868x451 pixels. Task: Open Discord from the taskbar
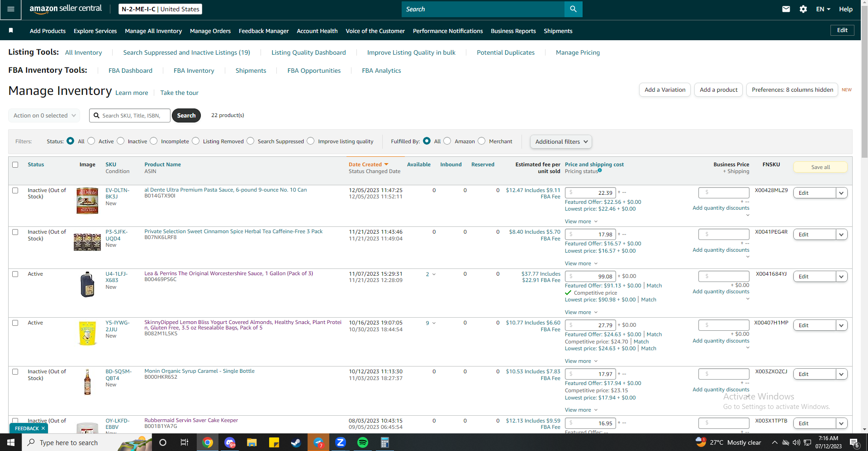(230, 442)
